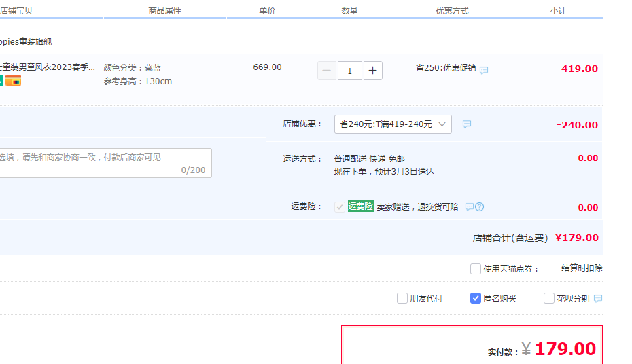Enable the 使用天猫点券 checkbox

[476, 268]
